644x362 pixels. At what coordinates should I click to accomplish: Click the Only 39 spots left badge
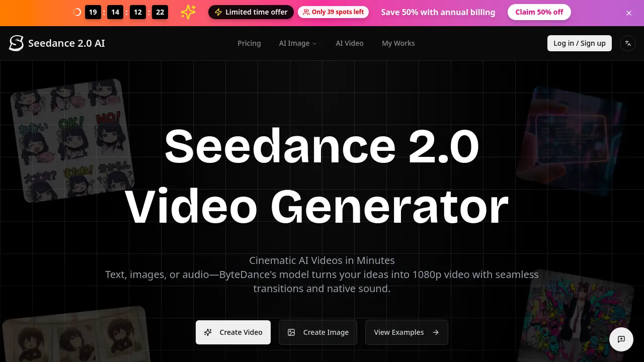coord(333,12)
